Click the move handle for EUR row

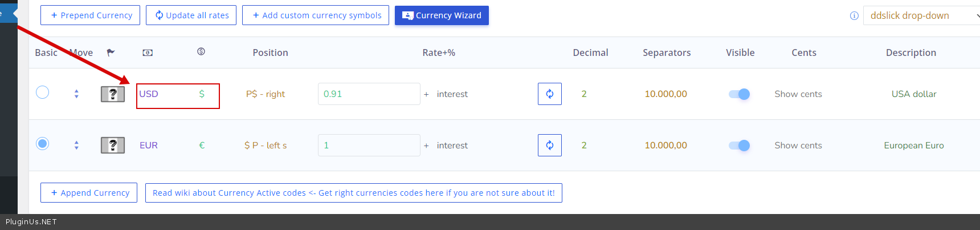coord(76,146)
